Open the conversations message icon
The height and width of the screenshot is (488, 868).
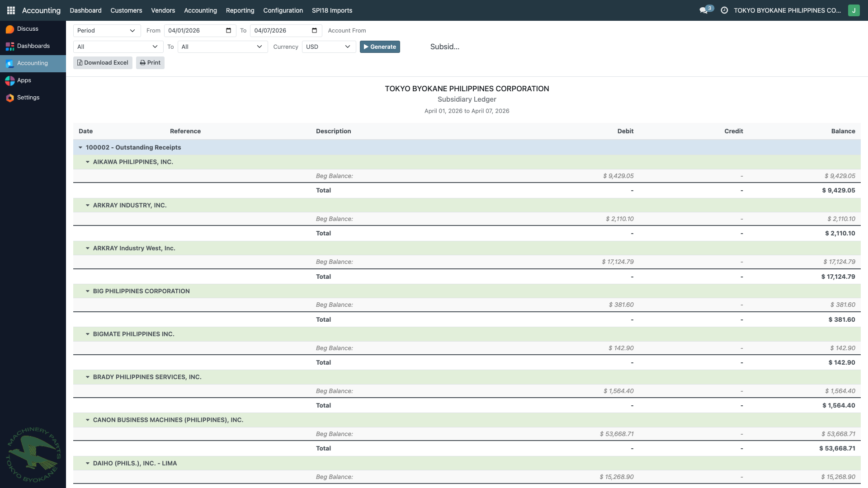click(x=703, y=10)
